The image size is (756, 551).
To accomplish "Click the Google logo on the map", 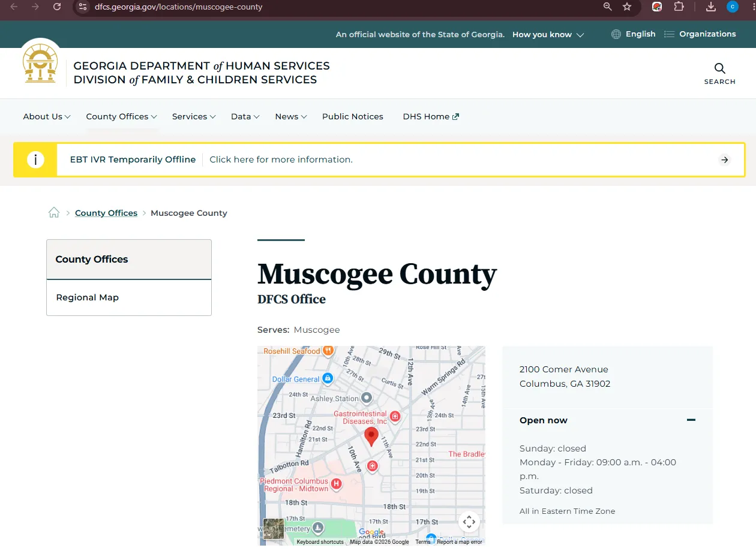I will [x=371, y=532].
